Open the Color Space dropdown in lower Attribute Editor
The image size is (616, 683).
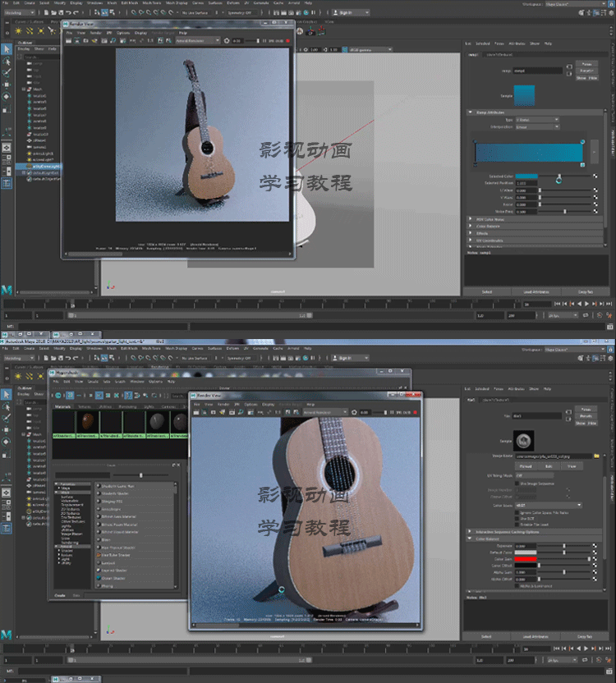coord(549,506)
